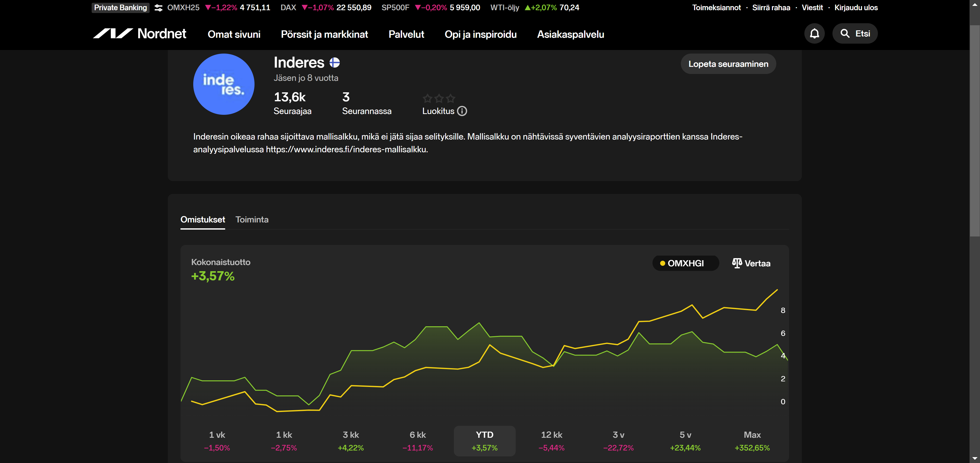Open the Viestit link
This screenshot has height=463, width=980.
pos(812,8)
